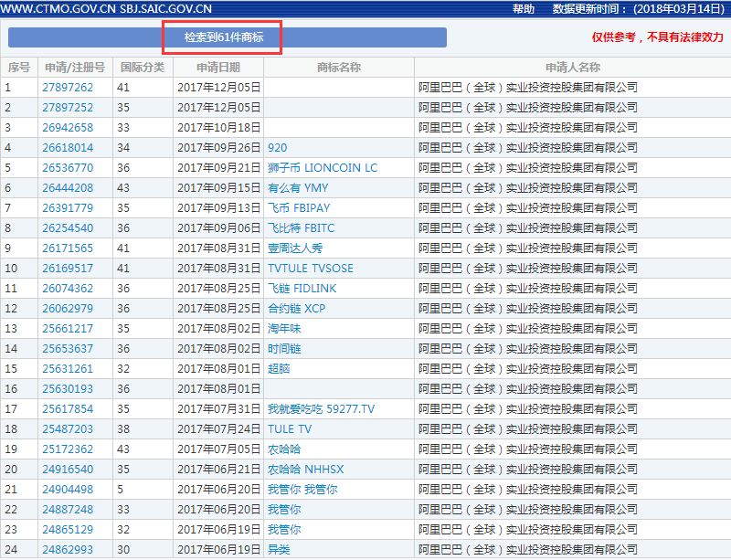Select the 飞比特 FBITC trademark link
This screenshot has width=731, height=560.
(302, 228)
